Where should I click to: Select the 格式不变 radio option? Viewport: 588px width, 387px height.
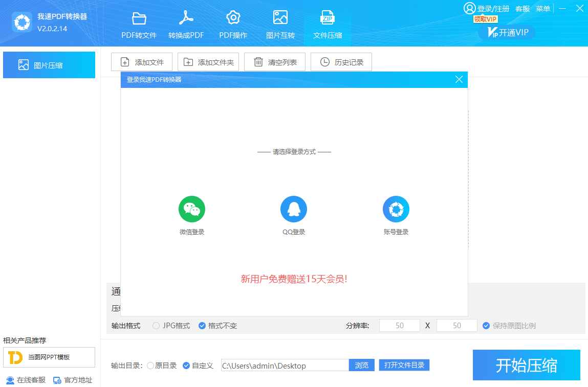[202, 326]
